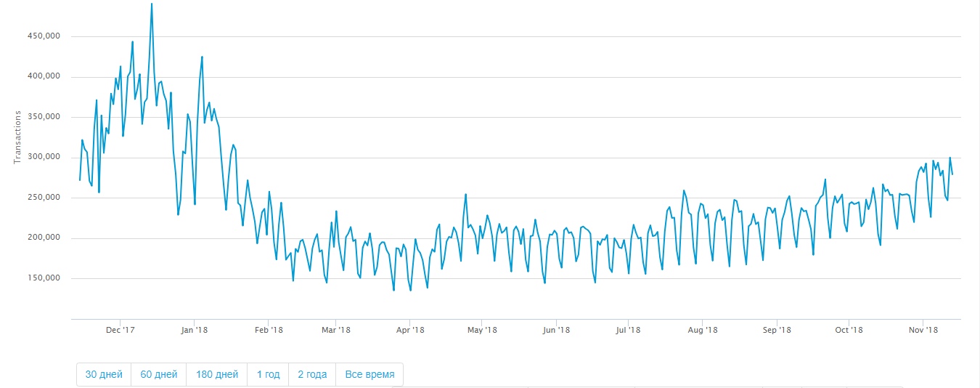Click the Oct '18 date label
This screenshot has height=388, width=980.
[x=848, y=330]
